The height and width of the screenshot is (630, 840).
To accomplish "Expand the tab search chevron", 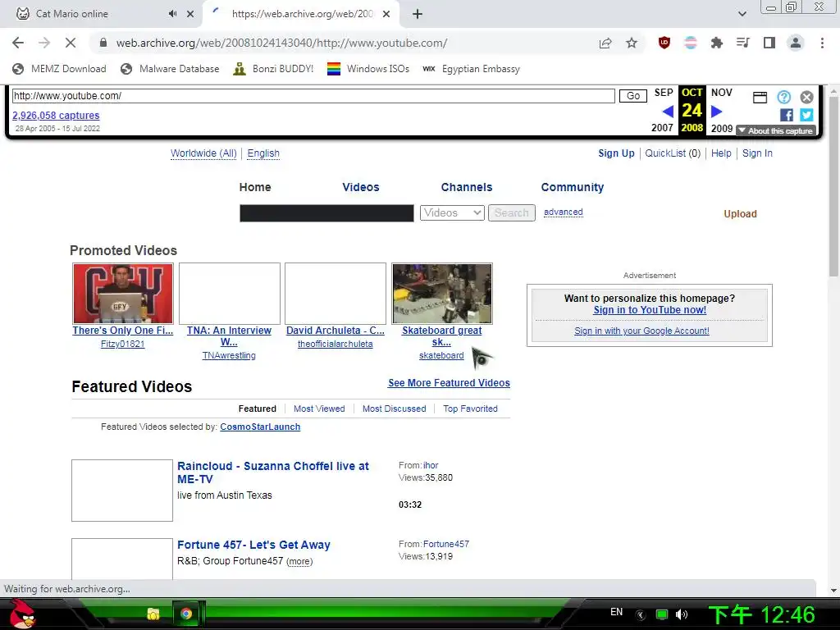I will [742, 14].
